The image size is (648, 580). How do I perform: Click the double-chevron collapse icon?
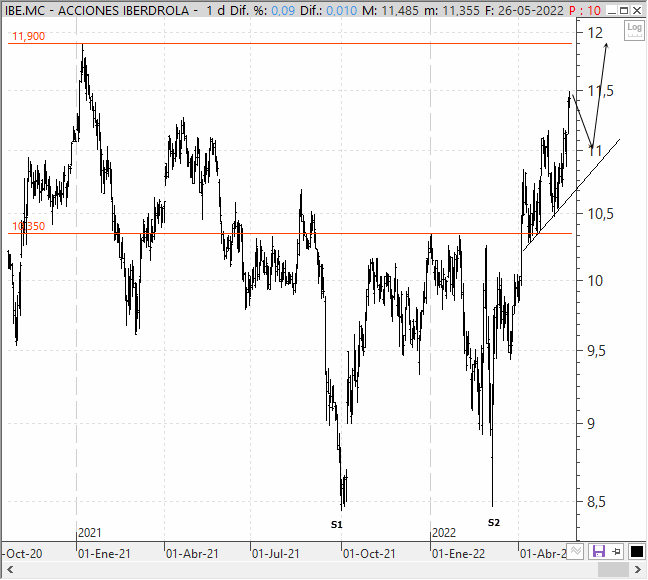pyautogui.click(x=575, y=551)
